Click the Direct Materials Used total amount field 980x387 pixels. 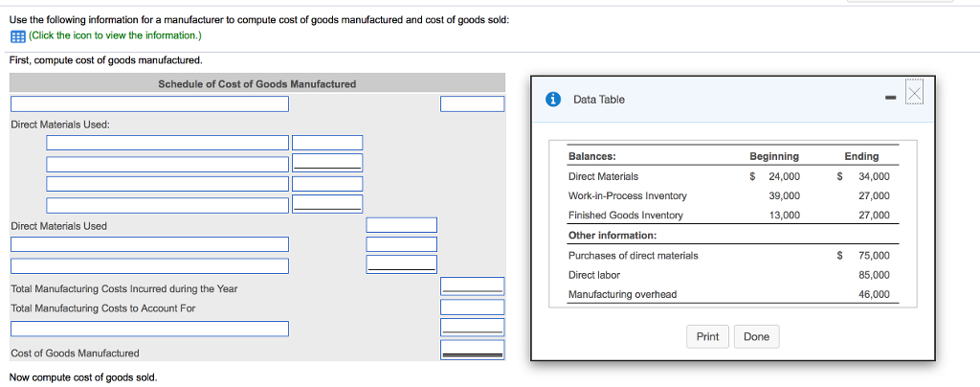[x=401, y=225]
